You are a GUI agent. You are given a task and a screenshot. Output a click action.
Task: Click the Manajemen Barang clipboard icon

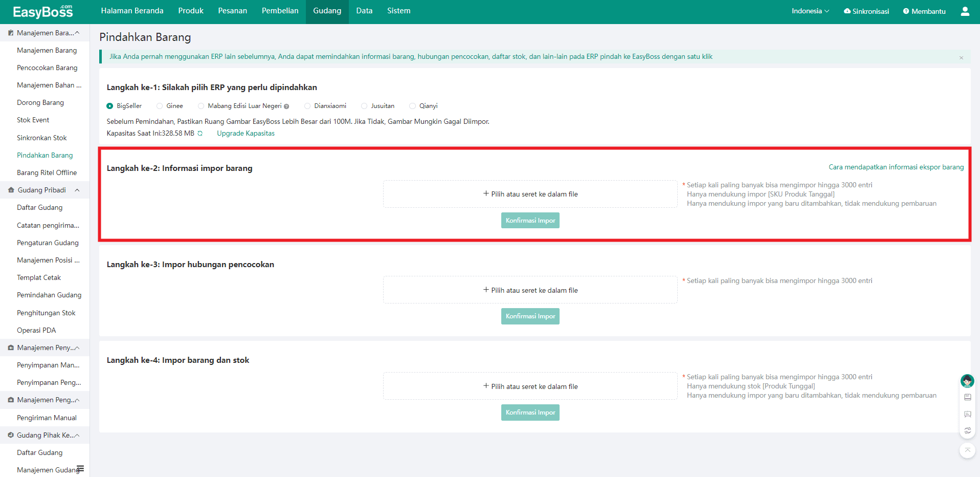point(11,33)
